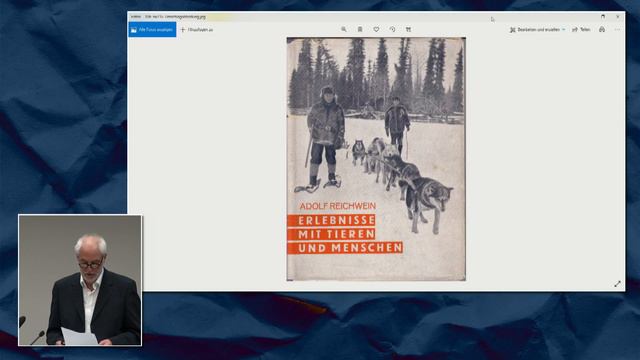Rotate the image with the rotate icon
This screenshot has width=640, height=360.
[392, 29]
